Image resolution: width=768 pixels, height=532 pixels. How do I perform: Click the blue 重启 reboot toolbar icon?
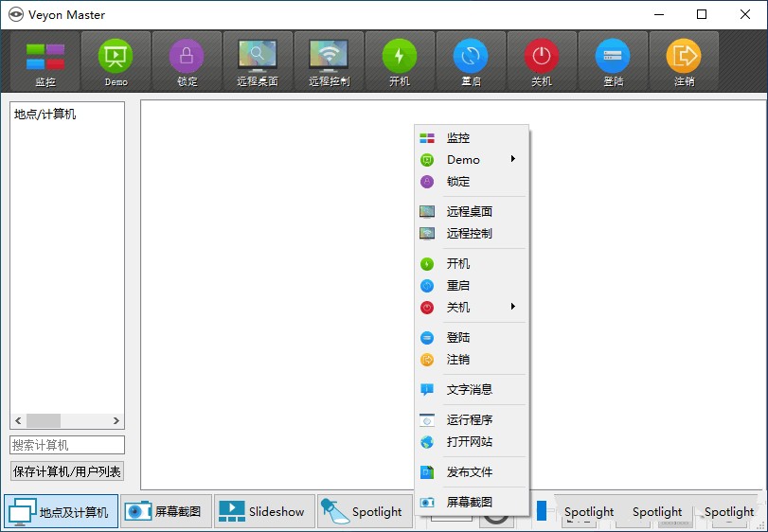(x=471, y=62)
